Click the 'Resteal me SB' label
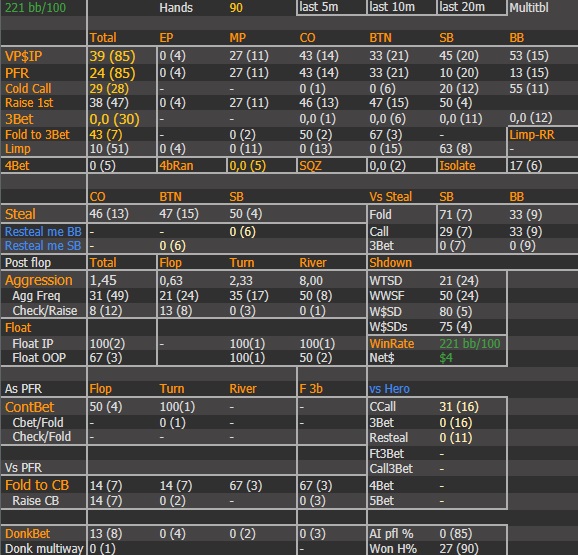Viewport: 578px width, 555px height. [43, 245]
